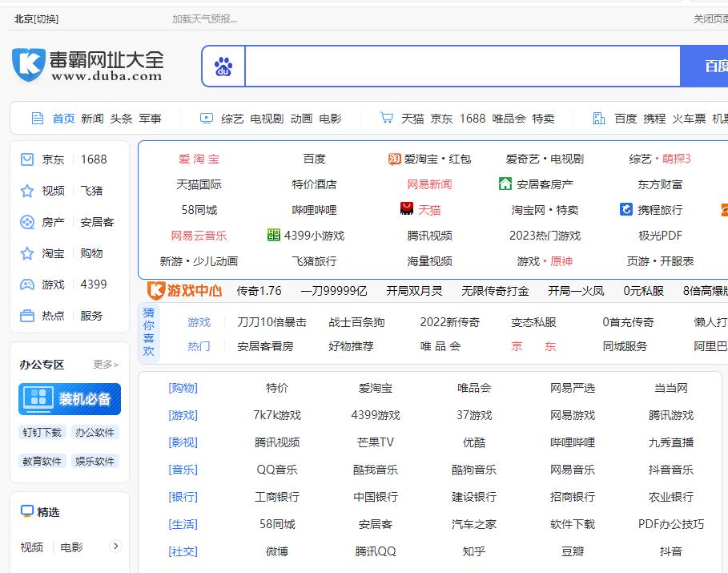Viewport: 728px width, 573px height.
Task: Open the 火车票 nav item
Action: click(689, 119)
